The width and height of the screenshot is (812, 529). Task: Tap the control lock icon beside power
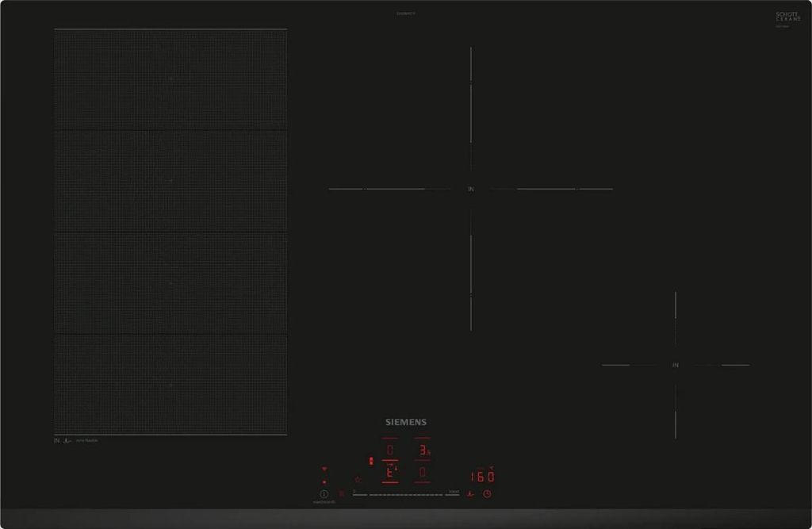[x=342, y=493]
